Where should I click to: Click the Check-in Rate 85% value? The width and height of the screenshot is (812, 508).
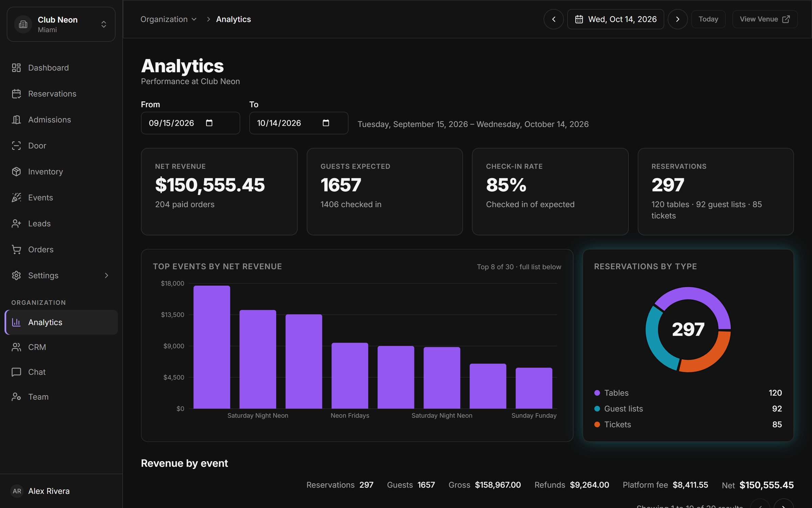(x=506, y=185)
